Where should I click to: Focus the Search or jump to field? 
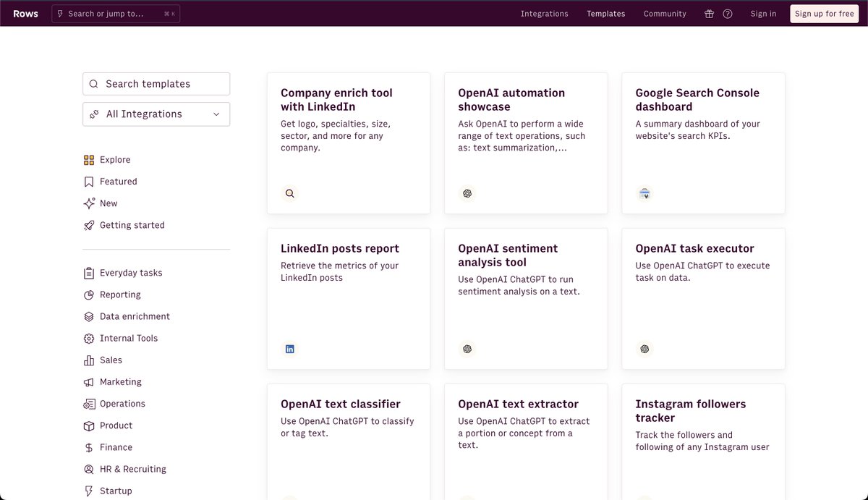click(x=116, y=14)
